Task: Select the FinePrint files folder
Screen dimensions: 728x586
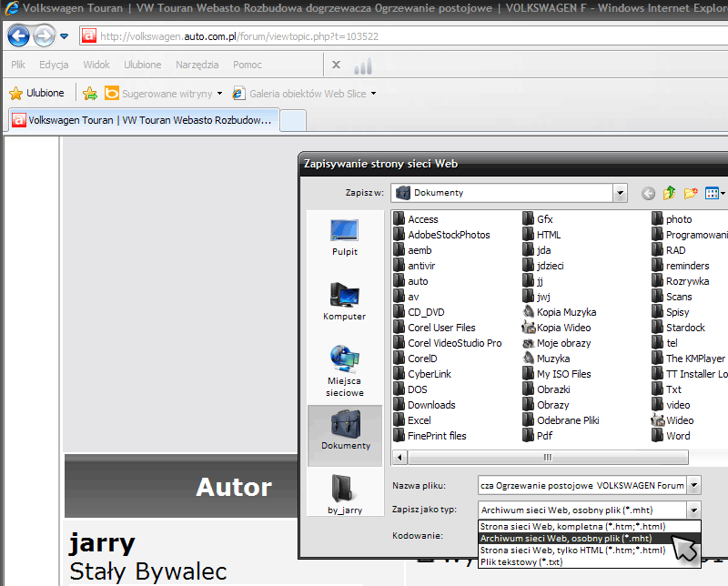Action: click(x=430, y=436)
